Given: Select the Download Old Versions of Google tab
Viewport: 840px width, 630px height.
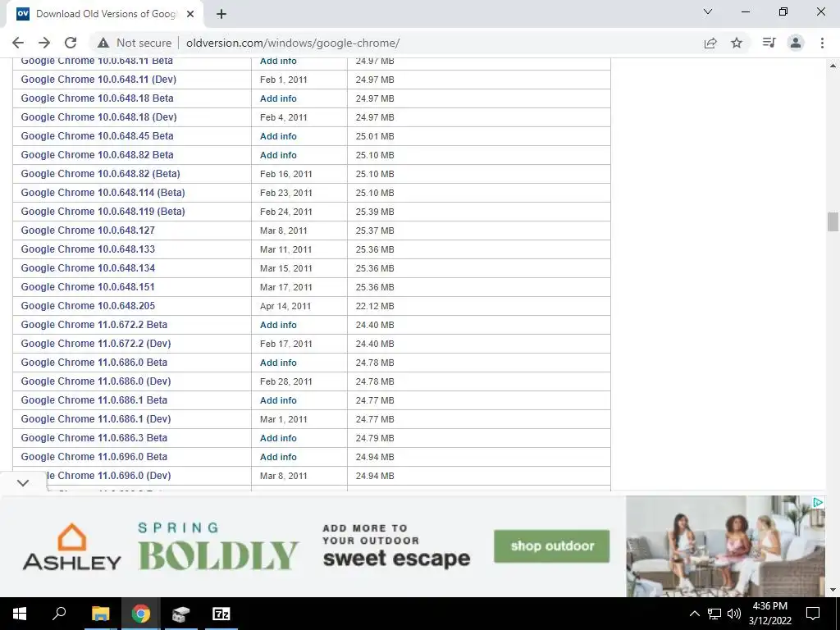Looking at the screenshot, I should point(104,14).
